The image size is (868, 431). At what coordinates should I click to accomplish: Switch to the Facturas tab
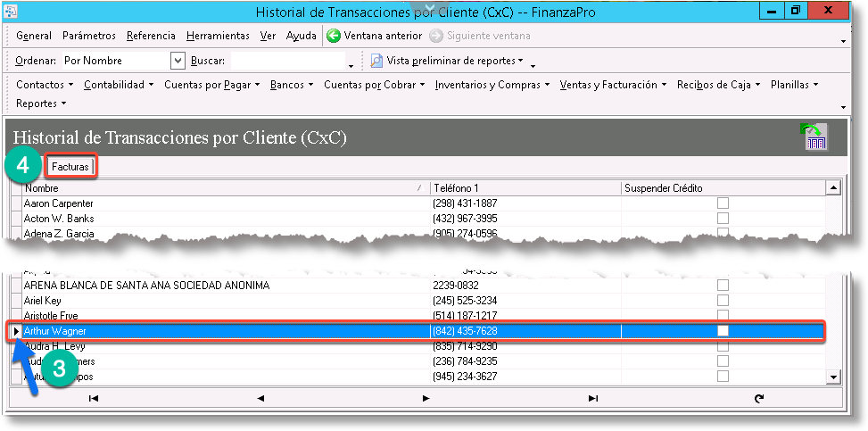point(70,167)
